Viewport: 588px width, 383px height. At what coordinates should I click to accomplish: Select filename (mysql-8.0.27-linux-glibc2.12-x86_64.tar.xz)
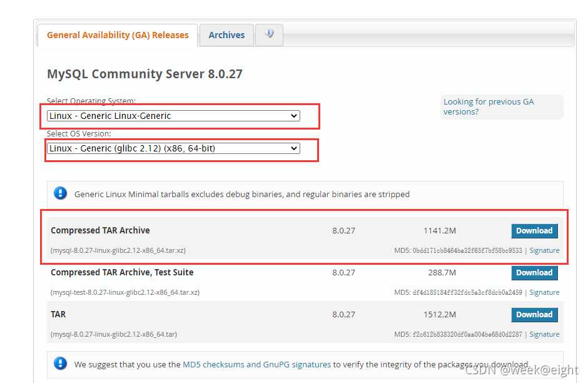tap(118, 250)
